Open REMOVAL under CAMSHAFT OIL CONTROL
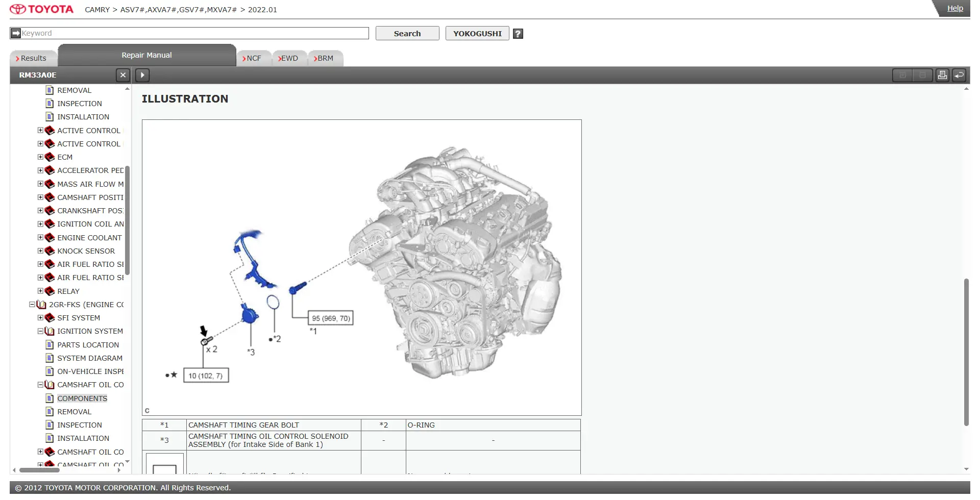The width and height of the screenshot is (980, 500). tap(74, 412)
